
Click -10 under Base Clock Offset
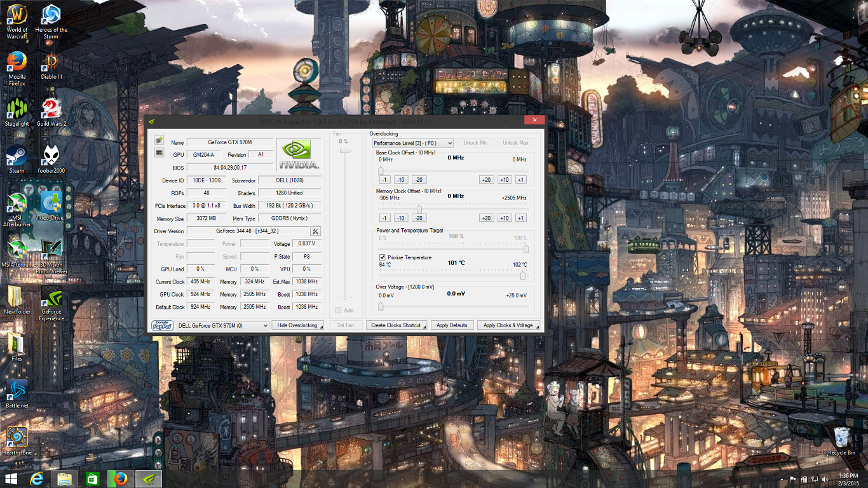[402, 180]
